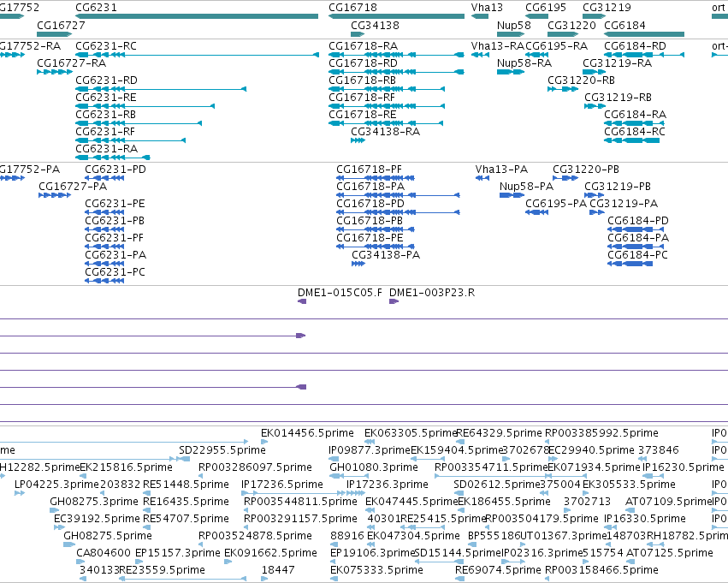Click protein Vha13-PA
The height and width of the screenshot is (583, 728).
pos(482,178)
